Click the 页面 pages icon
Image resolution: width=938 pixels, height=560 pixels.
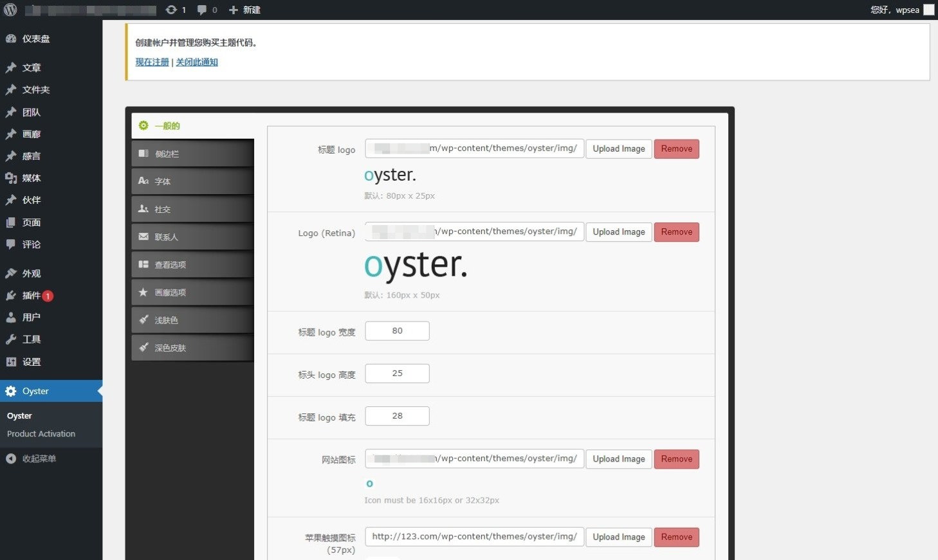(x=11, y=222)
